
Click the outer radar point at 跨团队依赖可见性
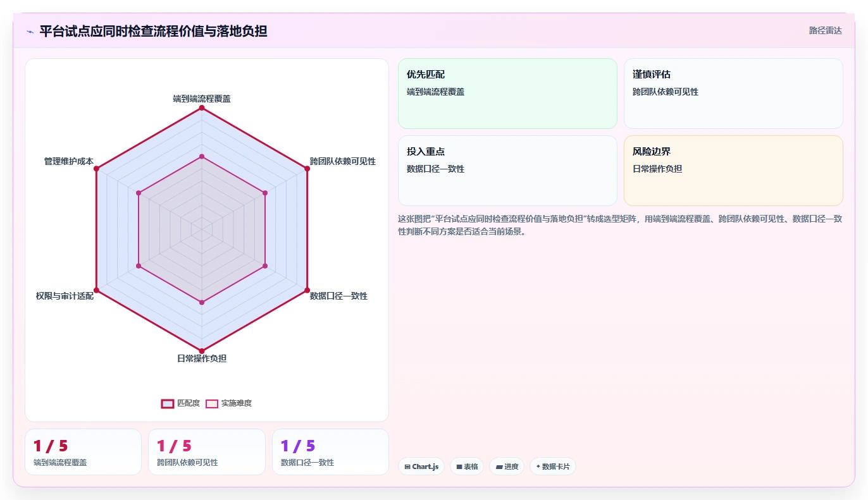[x=307, y=169]
